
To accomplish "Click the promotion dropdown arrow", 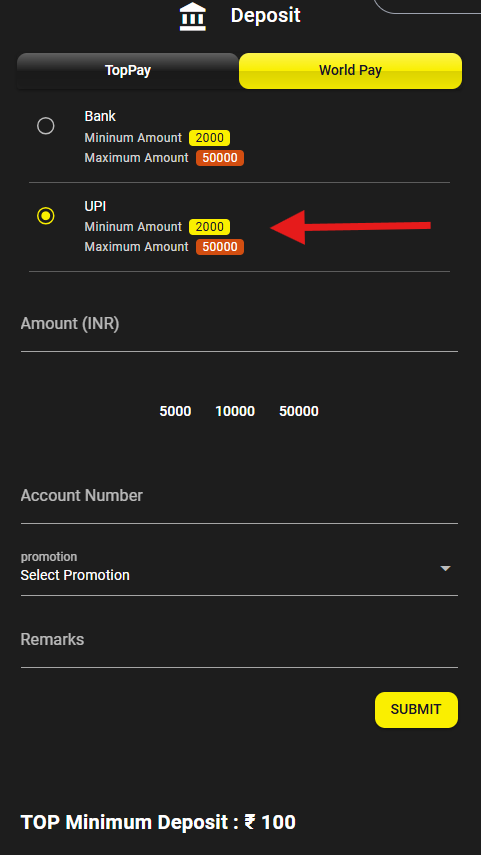I will click(446, 568).
